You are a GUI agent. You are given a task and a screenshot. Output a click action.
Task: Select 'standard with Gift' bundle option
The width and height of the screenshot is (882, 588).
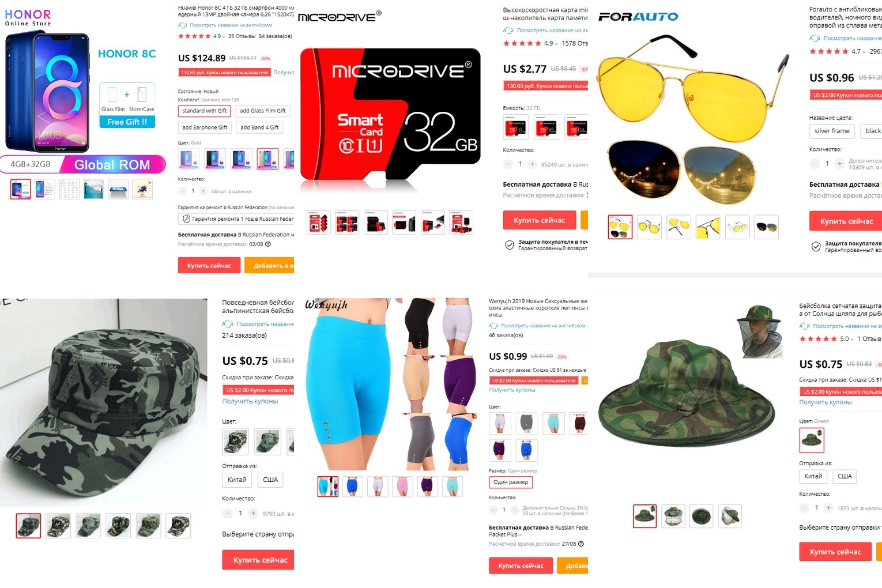[204, 111]
